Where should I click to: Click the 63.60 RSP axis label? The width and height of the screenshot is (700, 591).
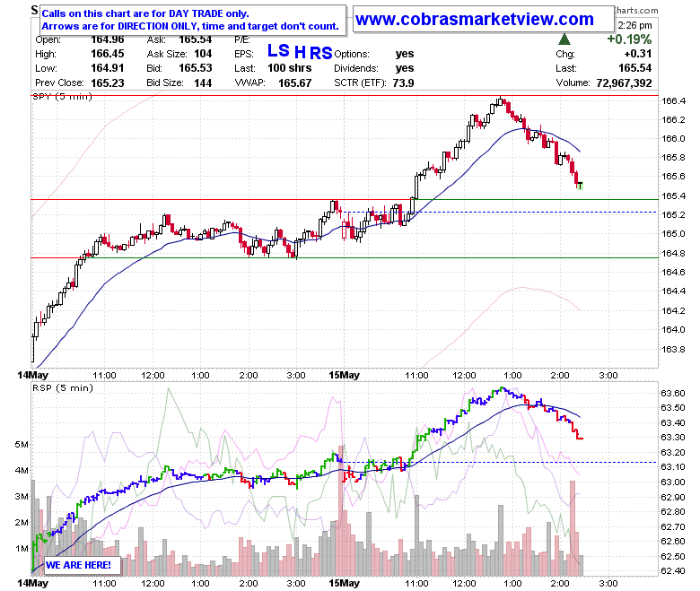click(673, 393)
